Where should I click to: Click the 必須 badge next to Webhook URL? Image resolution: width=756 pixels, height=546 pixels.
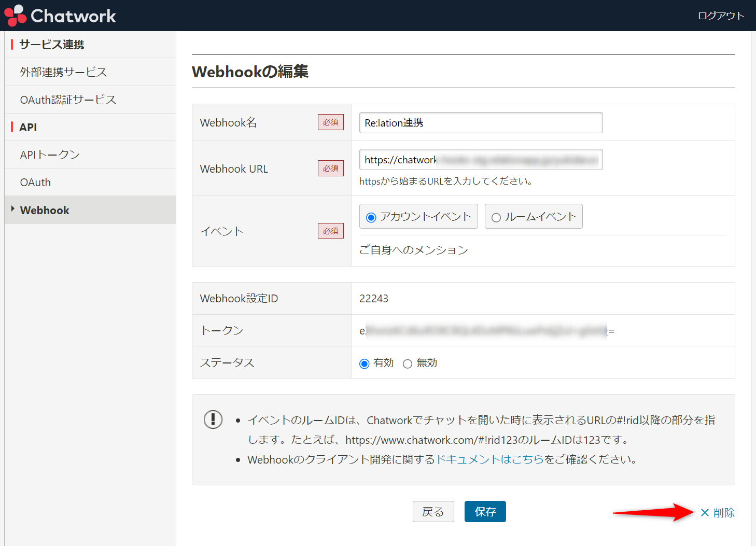(331, 169)
